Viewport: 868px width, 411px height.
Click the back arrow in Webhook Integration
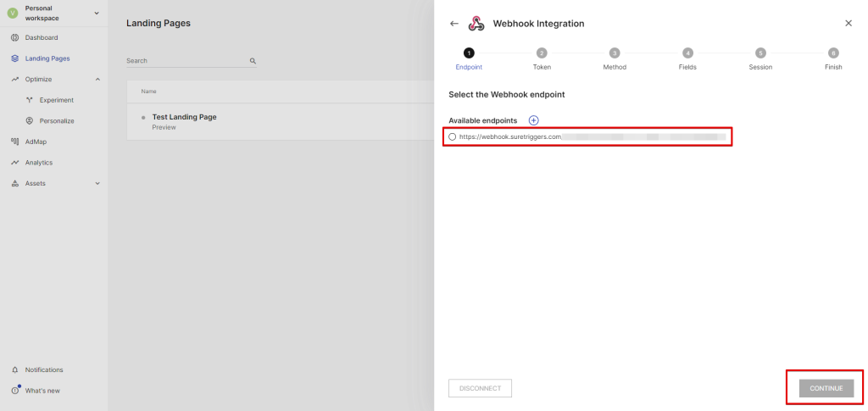click(454, 24)
